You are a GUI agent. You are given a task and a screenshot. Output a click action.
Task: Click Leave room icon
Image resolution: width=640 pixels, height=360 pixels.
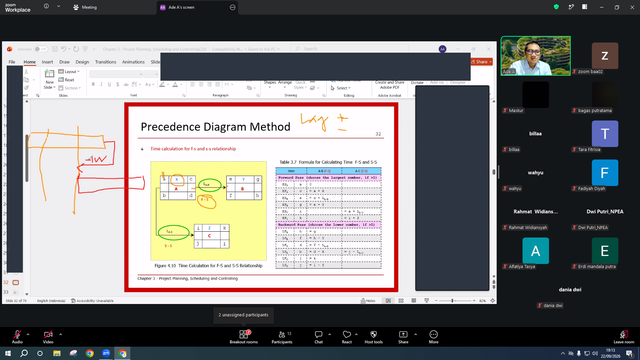point(624,334)
